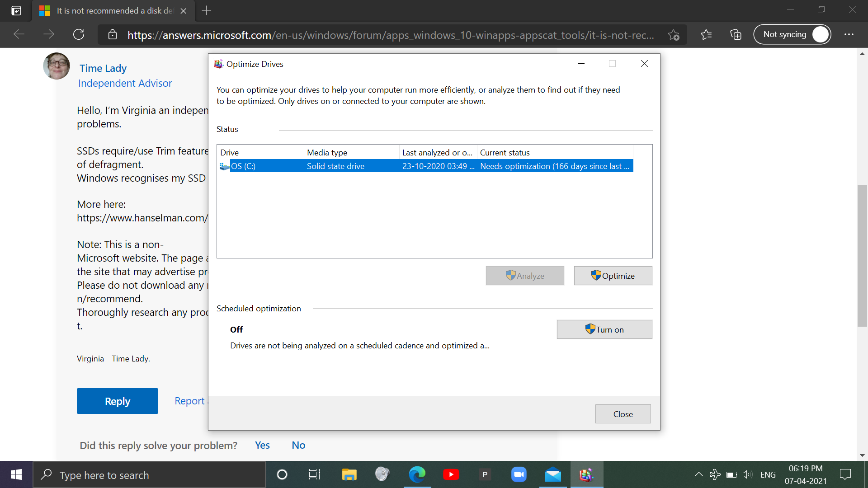Screen dimensions: 868x488
Task: Open the Favorites list icon
Action: pos(706,34)
